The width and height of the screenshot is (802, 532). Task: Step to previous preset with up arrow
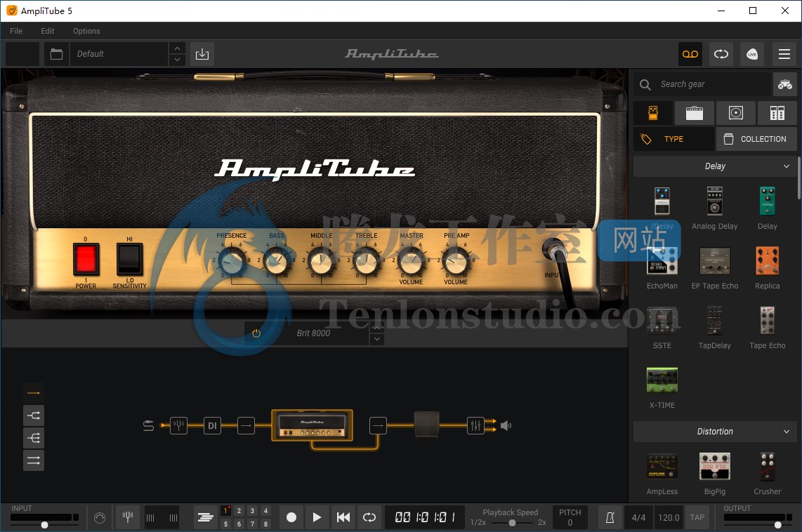pyautogui.click(x=177, y=48)
